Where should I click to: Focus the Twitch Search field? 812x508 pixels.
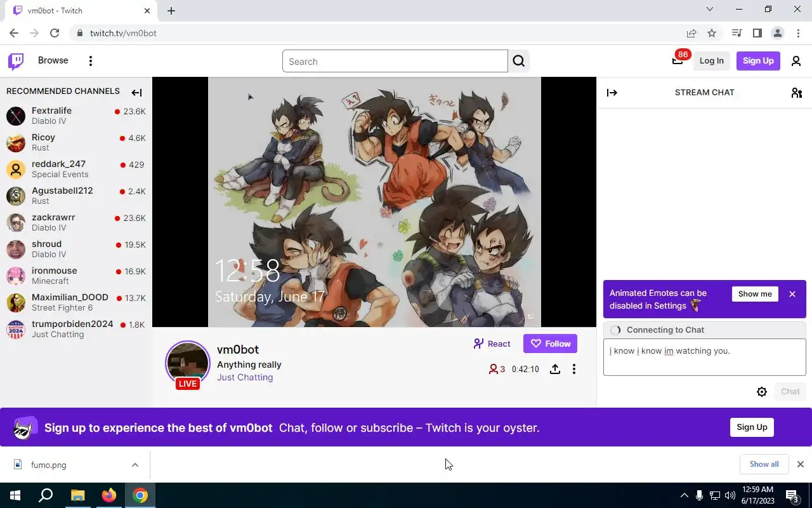pyautogui.click(x=395, y=62)
